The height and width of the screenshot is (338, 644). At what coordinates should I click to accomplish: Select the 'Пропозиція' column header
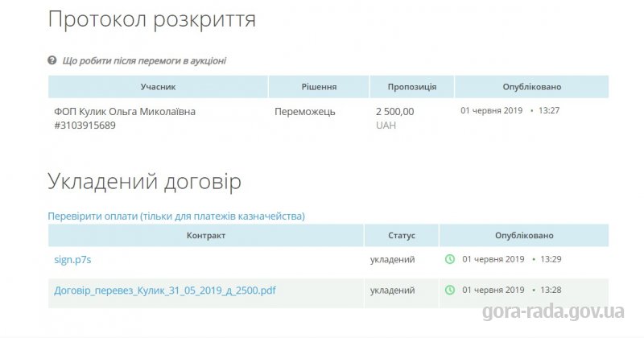[x=412, y=87]
